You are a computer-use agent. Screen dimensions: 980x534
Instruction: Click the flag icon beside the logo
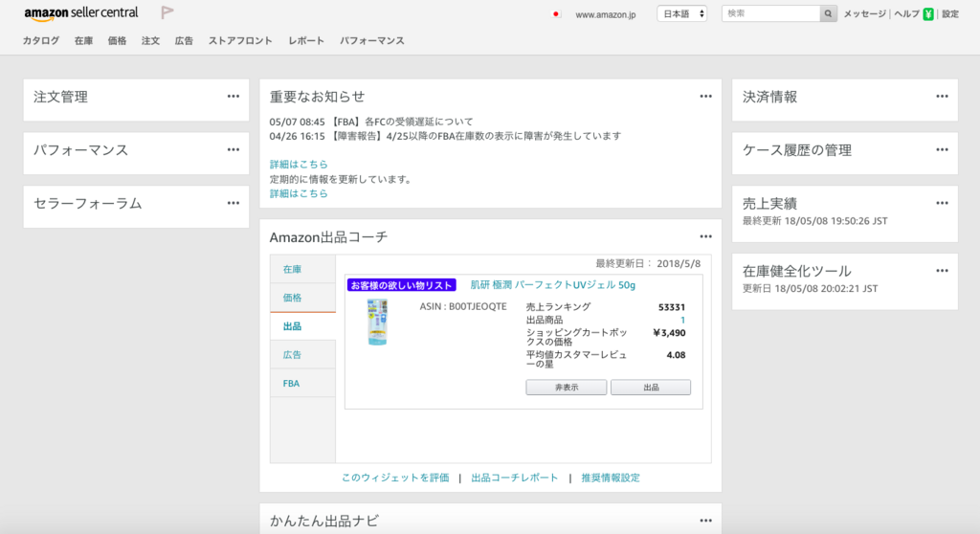(167, 12)
